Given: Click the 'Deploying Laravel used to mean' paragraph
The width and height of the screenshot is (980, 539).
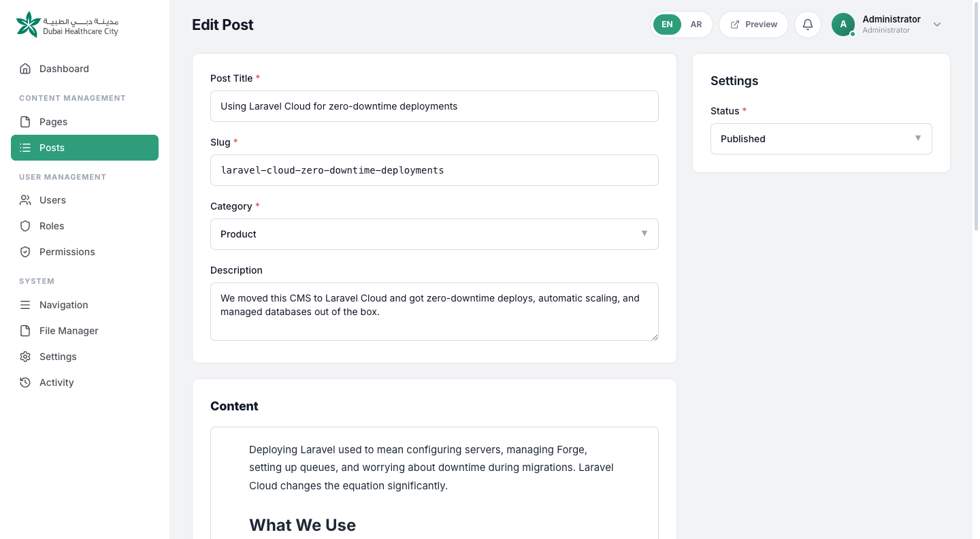Looking at the screenshot, I should [431, 468].
